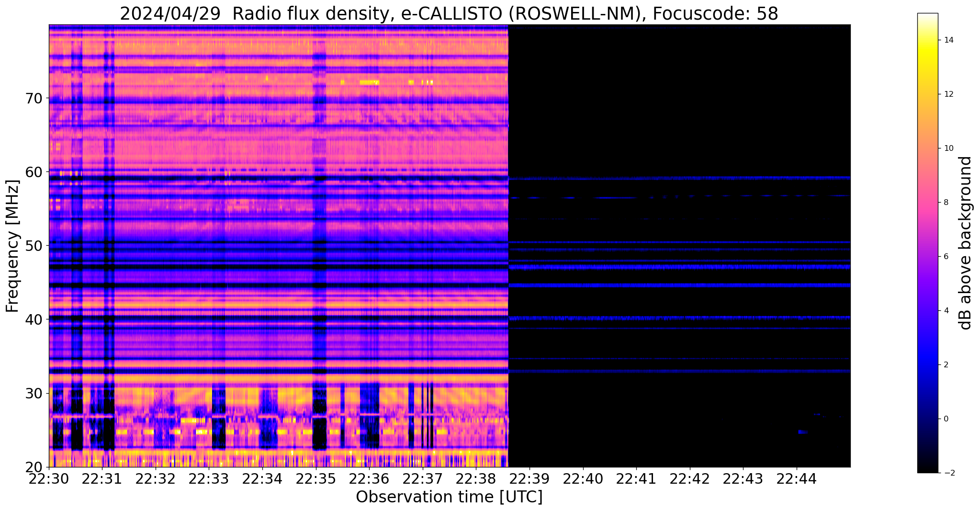Click the colorbar tick label 8
Viewport: 980px width, 511px height.
945,203
